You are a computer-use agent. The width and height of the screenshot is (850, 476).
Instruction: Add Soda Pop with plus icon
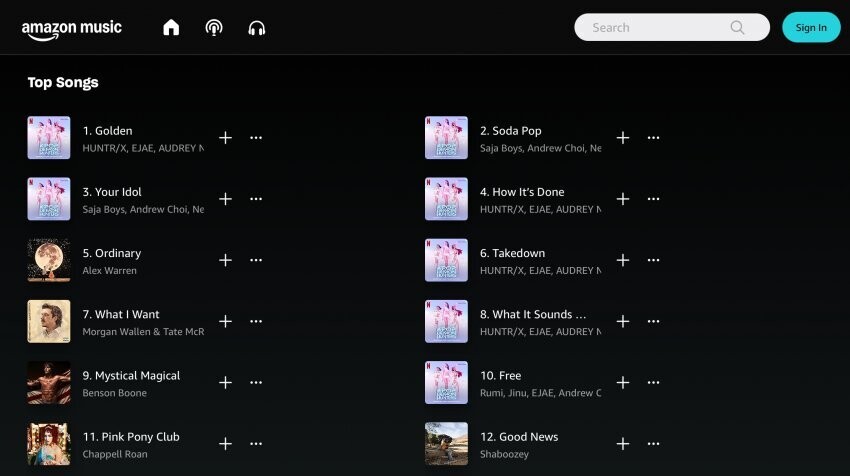(623, 138)
